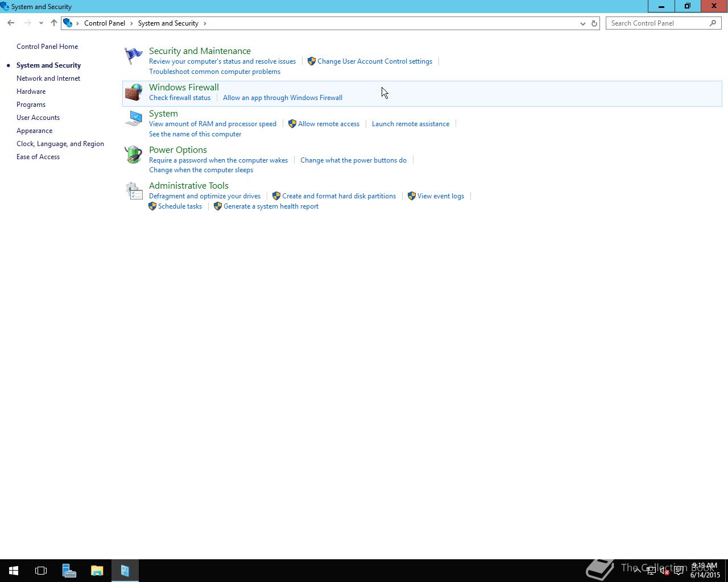Open the Hardware category
The image size is (728, 582).
click(31, 92)
